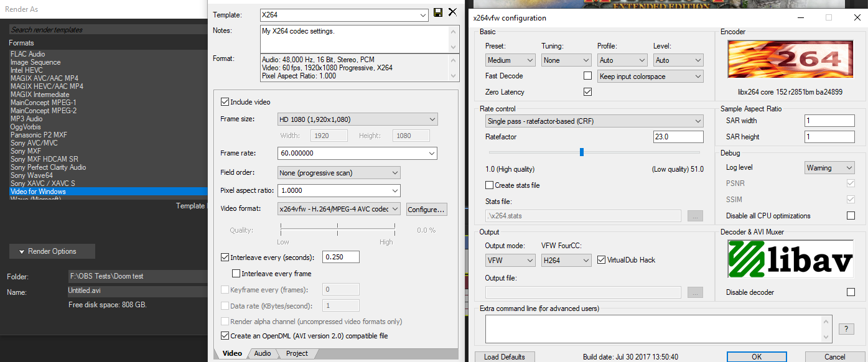The width and height of the screenshot is (868, 362).
Task: Confirm x264vfw settings with OK
Action: point(756,357)
